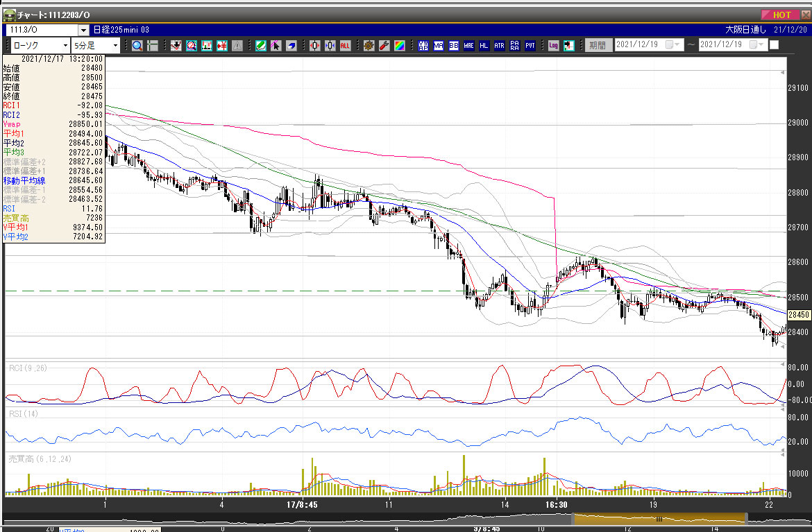The width and height of the screenshot is (812, 532).
Task: Toggle the ATR indicator
Action: pyautogui.click(x=499, y=46)
